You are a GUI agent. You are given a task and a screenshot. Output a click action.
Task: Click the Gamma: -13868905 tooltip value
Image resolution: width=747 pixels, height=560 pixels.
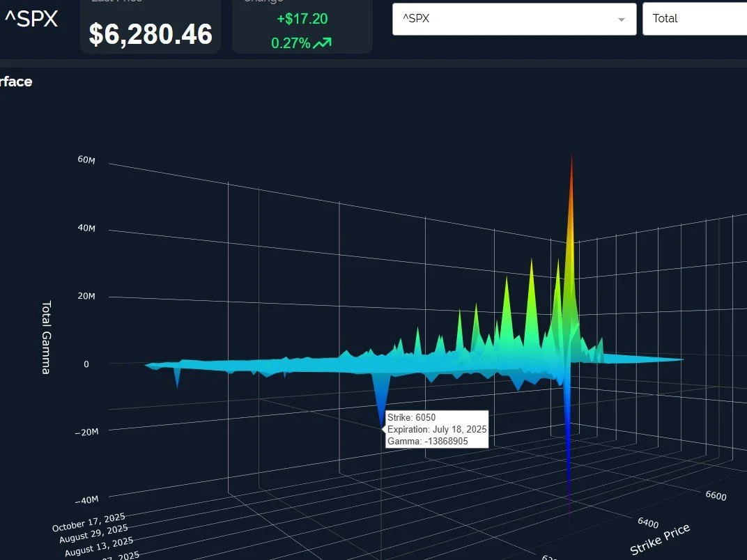[x=427, y=441]
